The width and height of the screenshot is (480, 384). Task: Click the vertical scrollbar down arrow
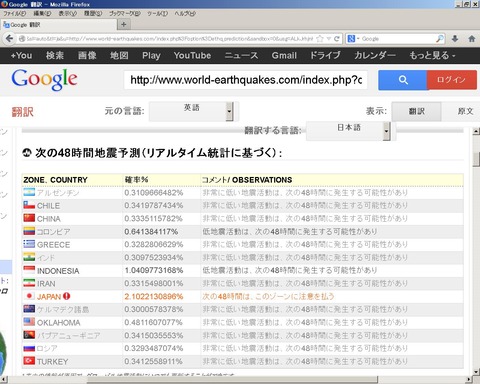pyautogui.click(x=476, y=372)
